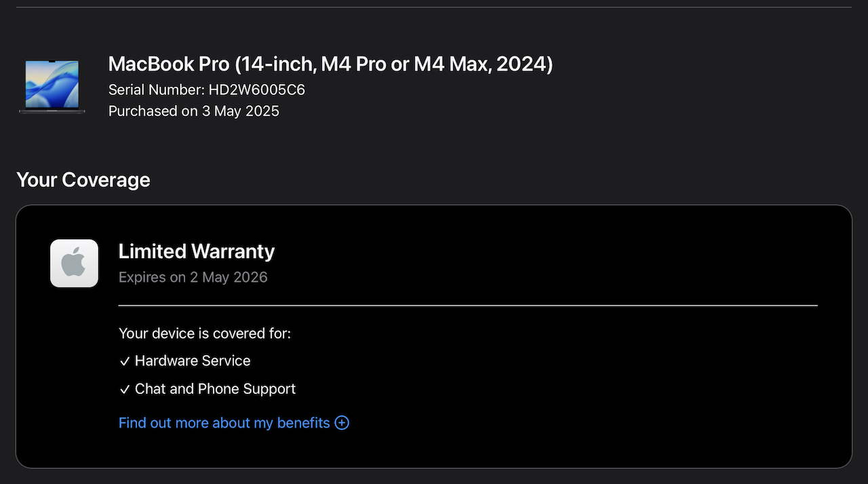Click the divider line under Limited Warranty

[468, 306]
